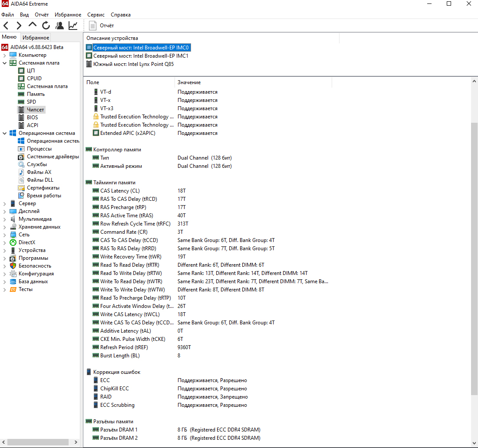Image resolution: width=478 pixels, height=448 pixels.
Task: Open the graph chart toolbar icon
Action: (x=73, y=26)
